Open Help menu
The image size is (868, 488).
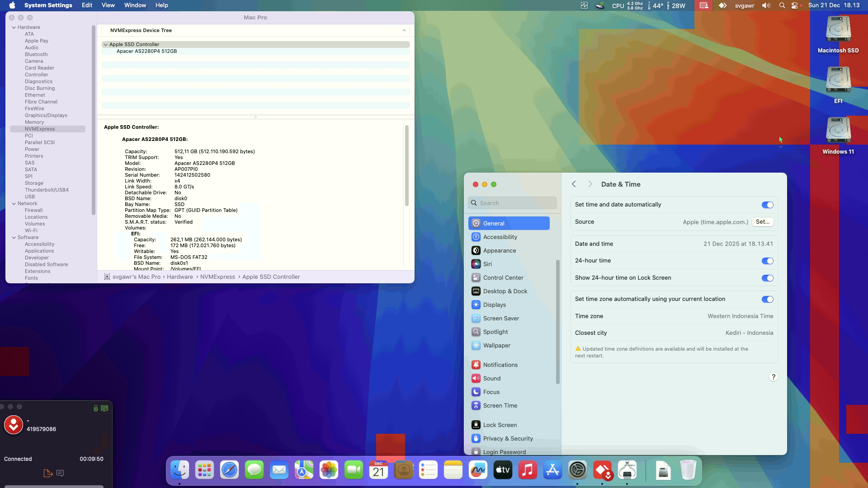point(161,5)
